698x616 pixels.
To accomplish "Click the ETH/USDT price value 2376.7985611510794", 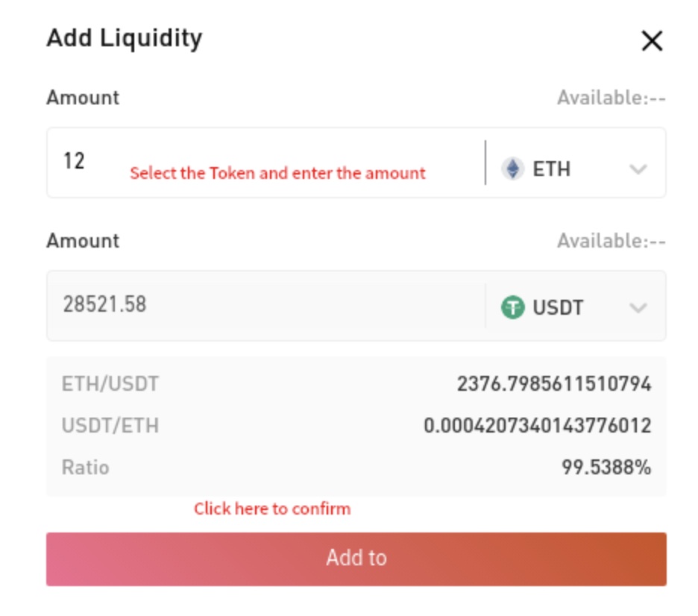I will [553, 384].
